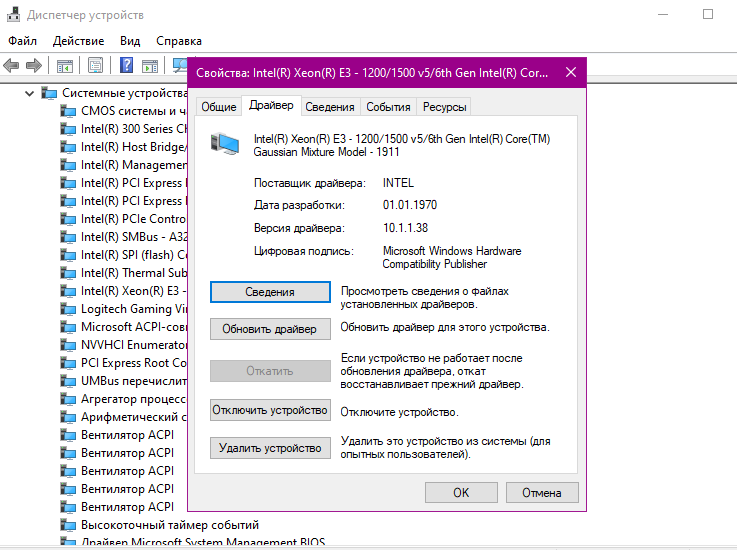Viewport: 737px width, 550px height.
Task: Click the action pane toolbar icon
Action: click(150, 66)
